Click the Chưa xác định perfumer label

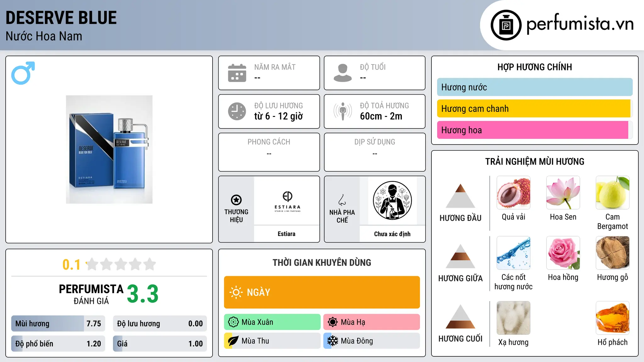(x=392, y=234)
